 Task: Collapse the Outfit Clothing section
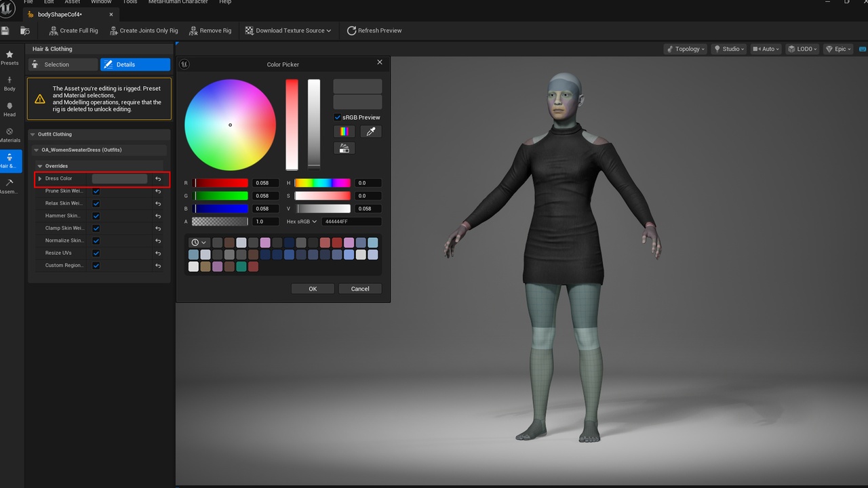click(x=33, y=134)
